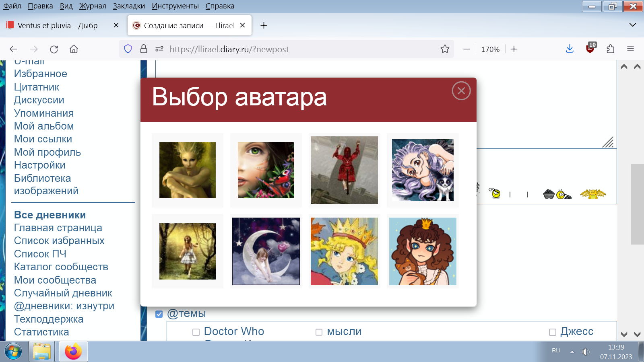Open the downloads panel
Screen dimensions: 644x362
[x=570, y=49]
